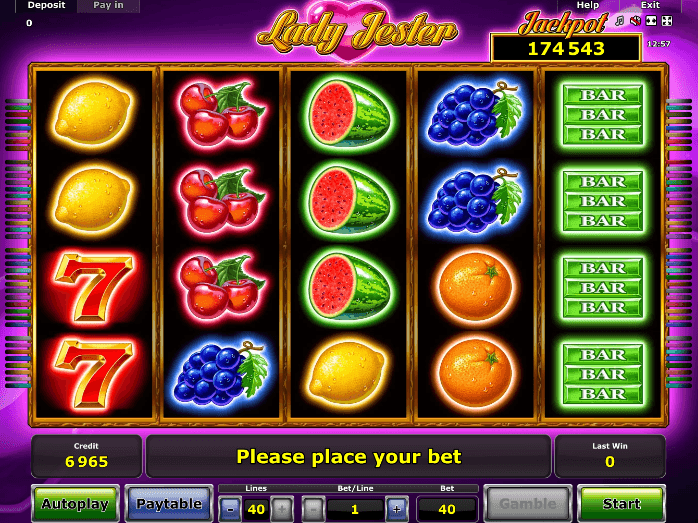Screen dimensions: 698x523
Task: Exit the game
Action: tap(650, 5)
